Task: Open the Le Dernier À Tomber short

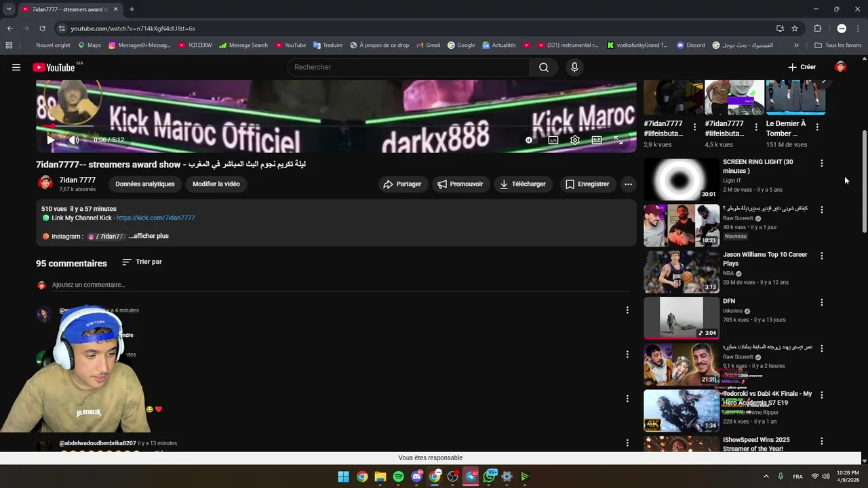Action: coord(795,98)
